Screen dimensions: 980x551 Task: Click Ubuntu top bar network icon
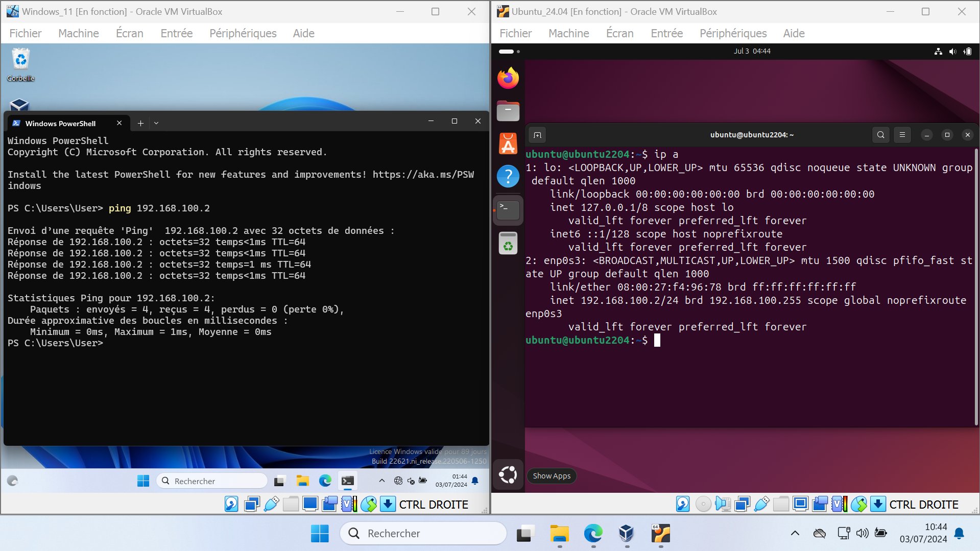(x=938, y=51)
